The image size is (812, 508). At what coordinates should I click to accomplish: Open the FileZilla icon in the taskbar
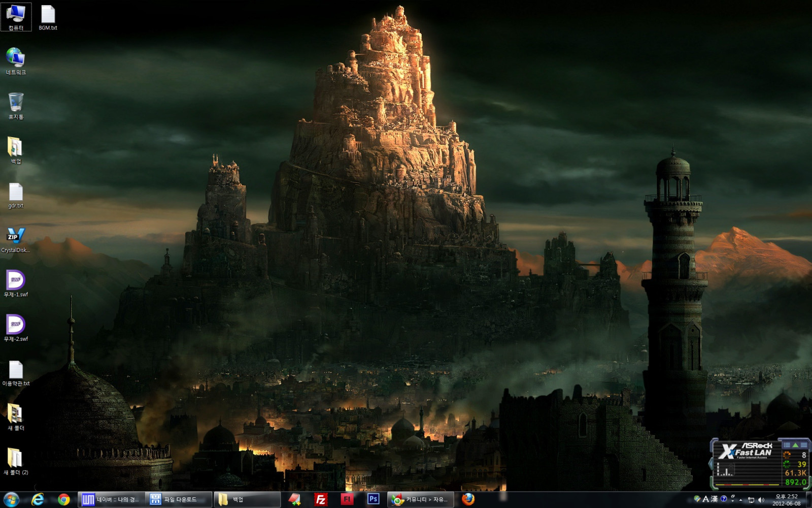(x=321, y=499)
